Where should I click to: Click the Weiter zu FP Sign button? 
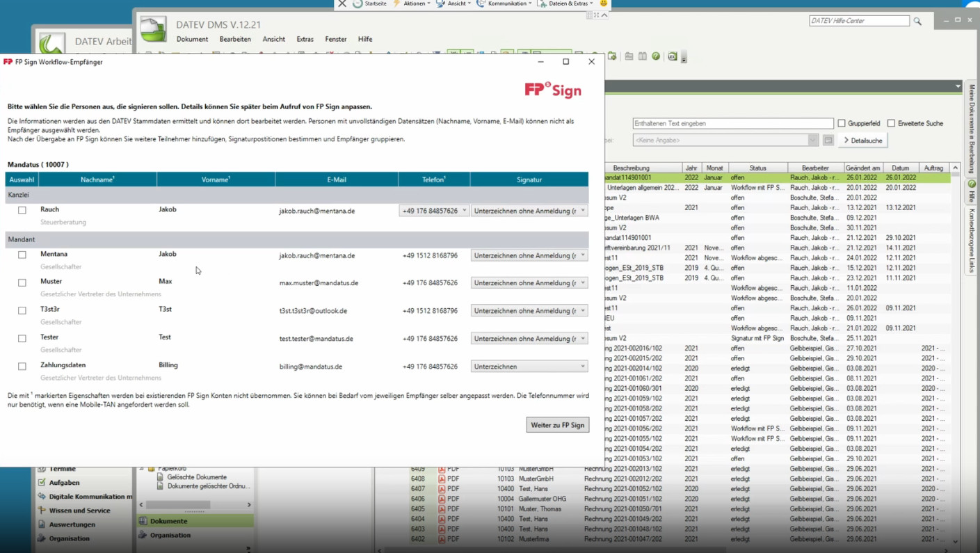(558, 424)
